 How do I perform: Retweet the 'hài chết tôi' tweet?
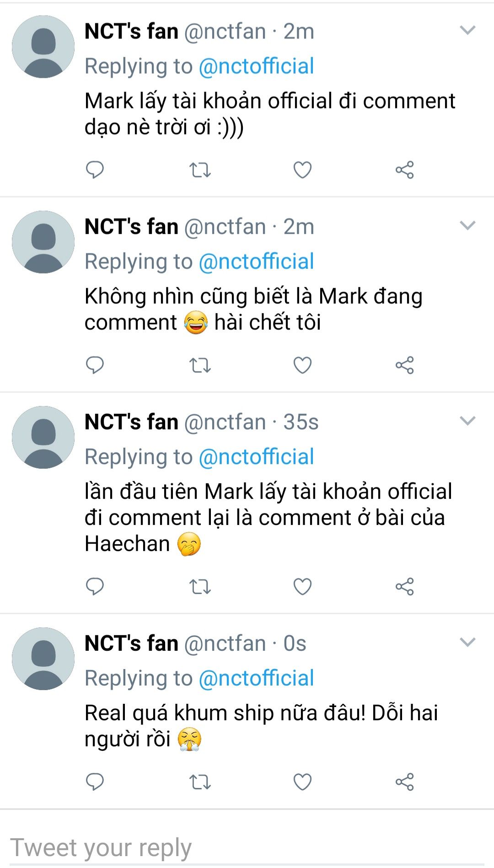(x=200, y=365)
